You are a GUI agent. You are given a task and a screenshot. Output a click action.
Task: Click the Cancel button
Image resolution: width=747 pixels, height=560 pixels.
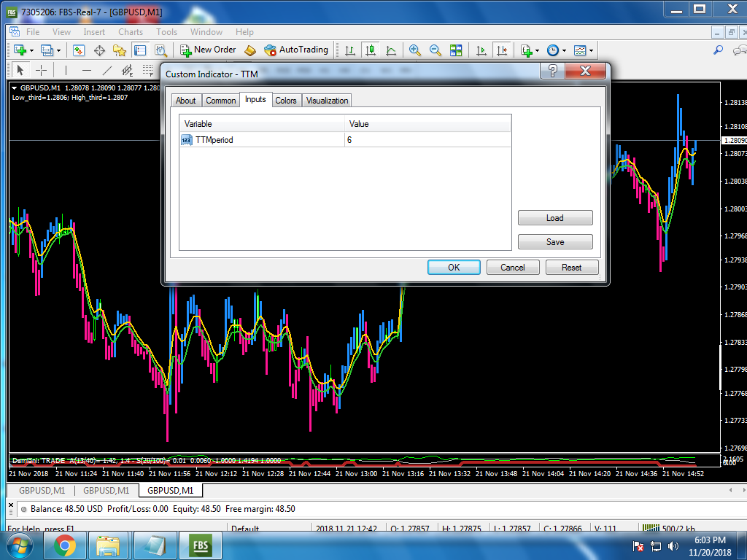513,267
